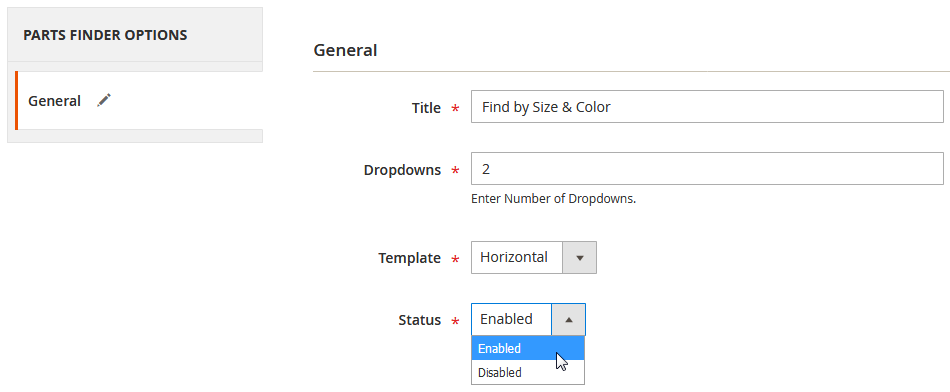Click the Template field label
Image resolution: width=950 pixels, height=392 pixels.
410,258
